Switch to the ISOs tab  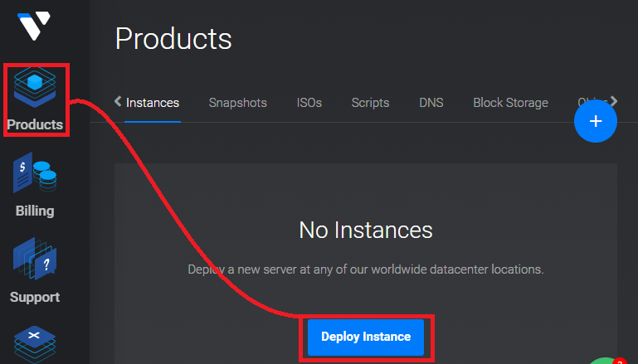pos(309,103)
